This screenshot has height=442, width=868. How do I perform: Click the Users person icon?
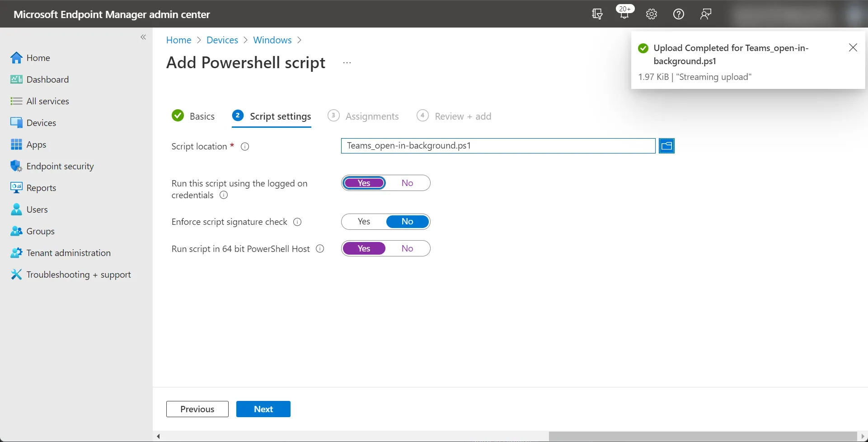pyautogui.click(x=16, y=209)
